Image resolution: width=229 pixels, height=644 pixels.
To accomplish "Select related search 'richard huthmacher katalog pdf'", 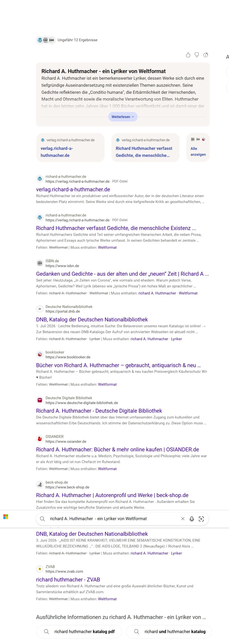I will pos(79,631).
